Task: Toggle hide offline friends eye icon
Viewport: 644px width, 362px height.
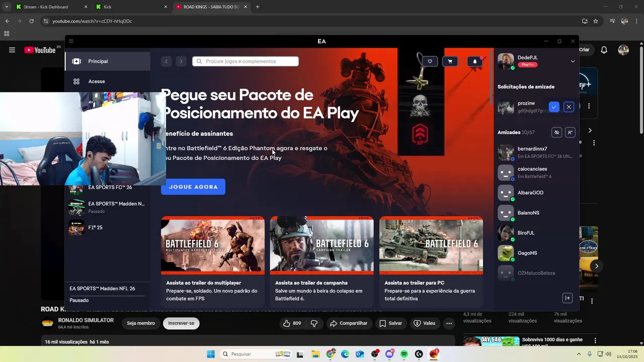Action: coord(556,132)
